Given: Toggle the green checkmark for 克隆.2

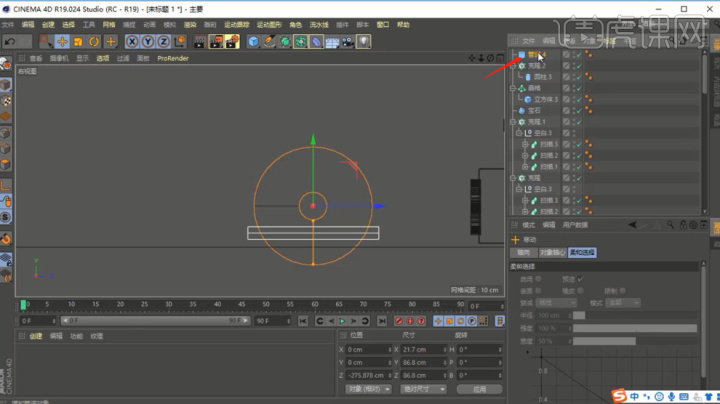Looking at the screenshot, I should click(577, 66).
